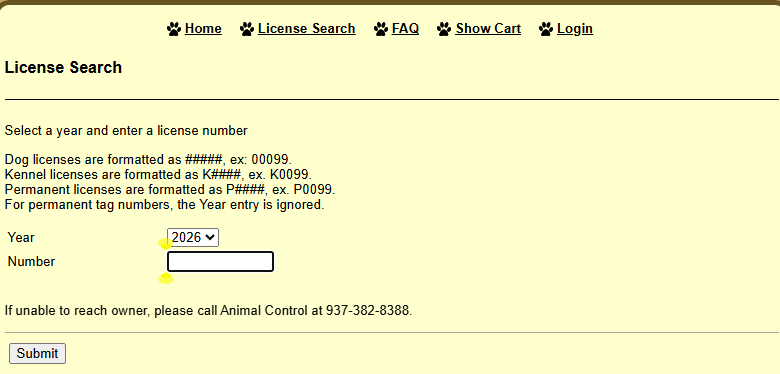
Task: Focus the Number license input field
Action: [220, 262]
